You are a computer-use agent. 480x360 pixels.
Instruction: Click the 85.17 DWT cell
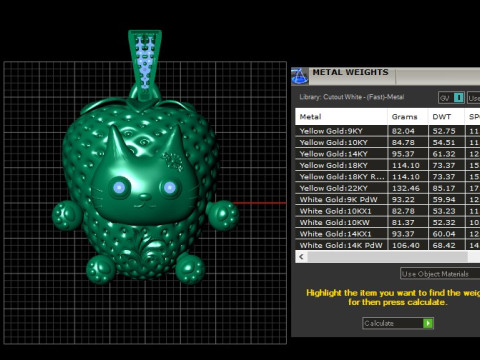[446, 188]
